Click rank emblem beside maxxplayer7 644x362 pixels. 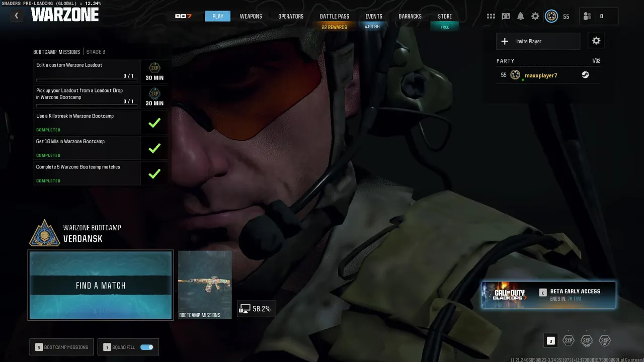515,75
